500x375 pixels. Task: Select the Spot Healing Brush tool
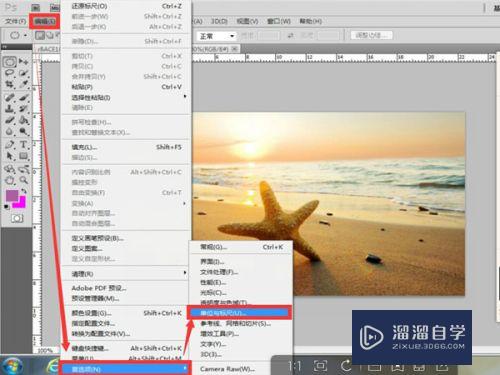[x=10, y=98]
